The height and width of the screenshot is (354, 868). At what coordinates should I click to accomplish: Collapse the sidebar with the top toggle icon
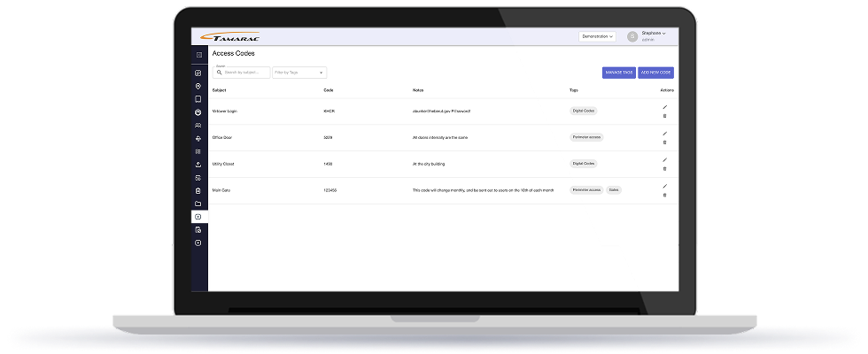coord(199,55)
